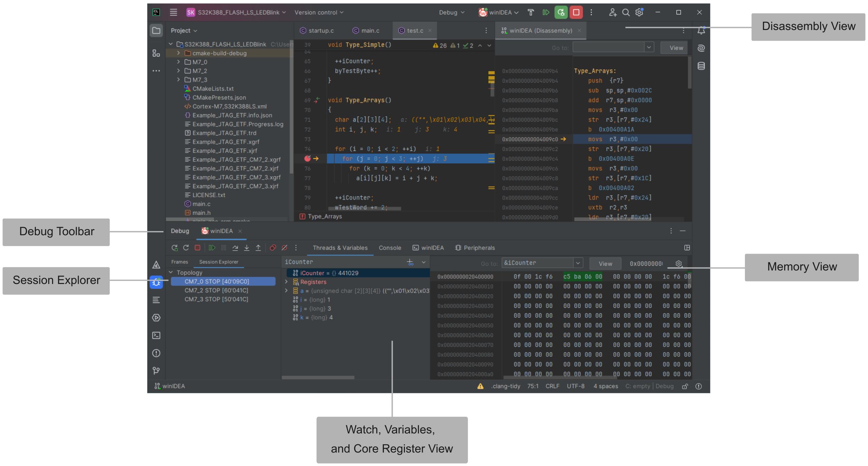Click CRLF line separator in status bar
This screenshot has width=868, height=466.
pyautogui.click(x=552, y=386)
